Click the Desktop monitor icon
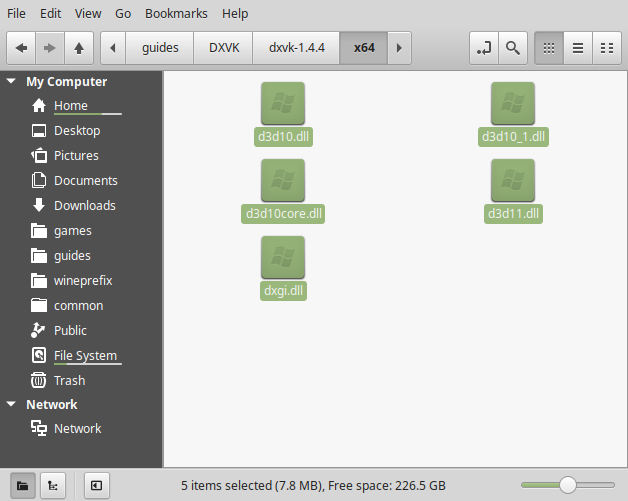 pos(39,131)
